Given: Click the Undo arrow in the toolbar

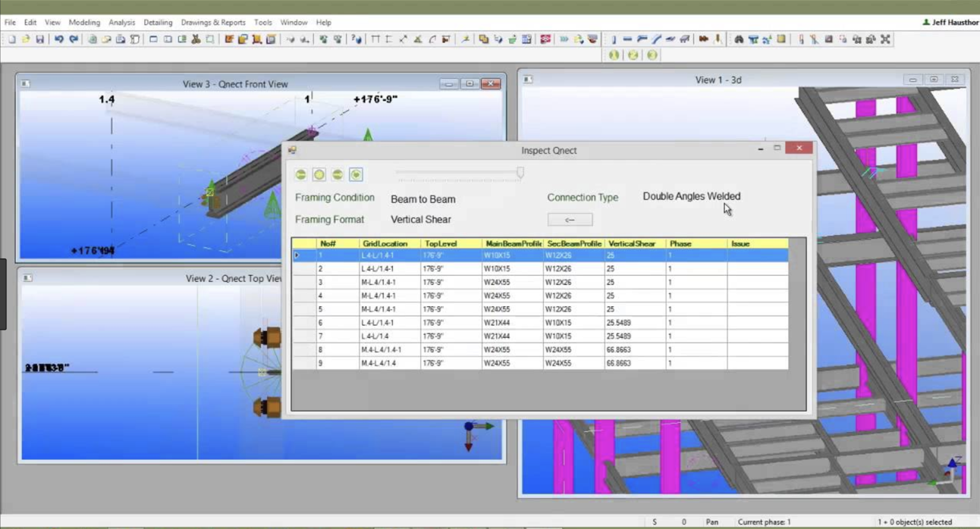Looking at the screenshot, I should click(x=58, y=39).
